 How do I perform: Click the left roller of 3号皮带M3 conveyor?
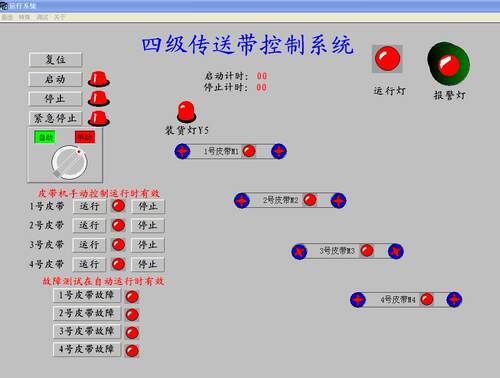point(299,252)
